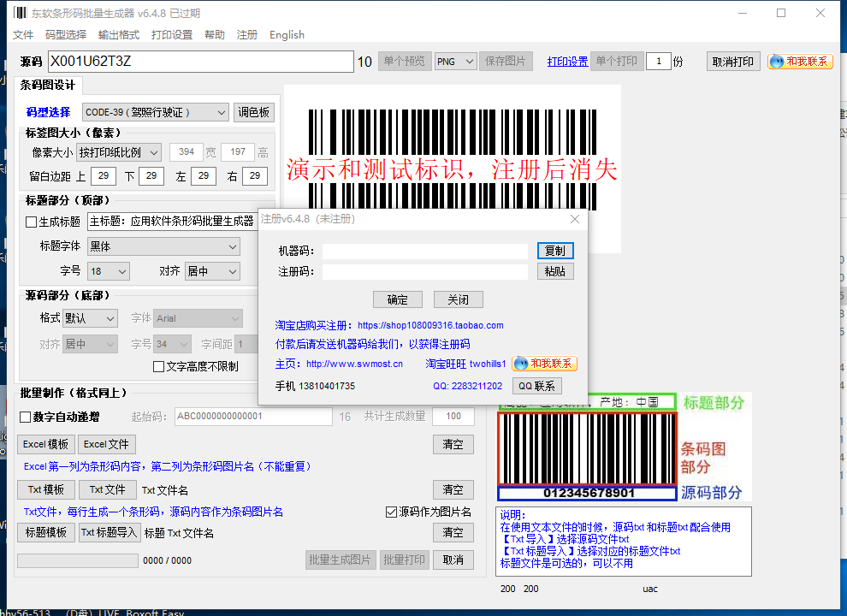Click the 和我联系 icon button in registration dialog
Screen dimensions: 847x616
pos(544,364)
